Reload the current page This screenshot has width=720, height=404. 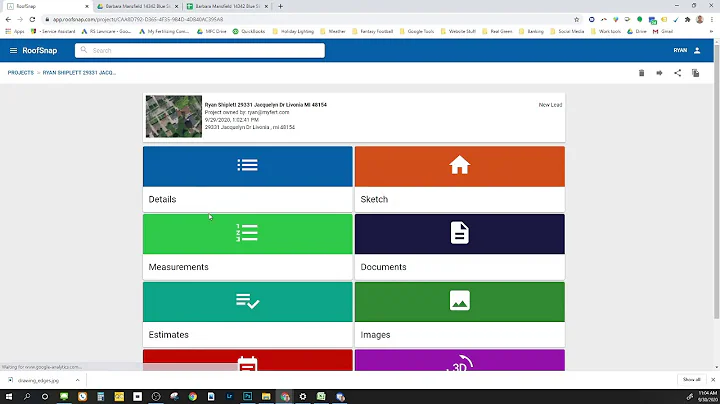click(32, 19)
